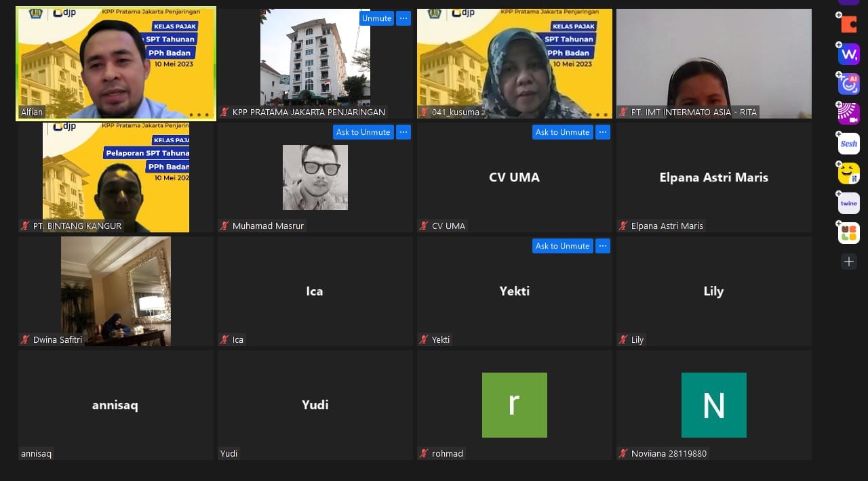Launch the blue-purple W app icon
Viewport: 868px width, 481px height.
coord(848,54)
